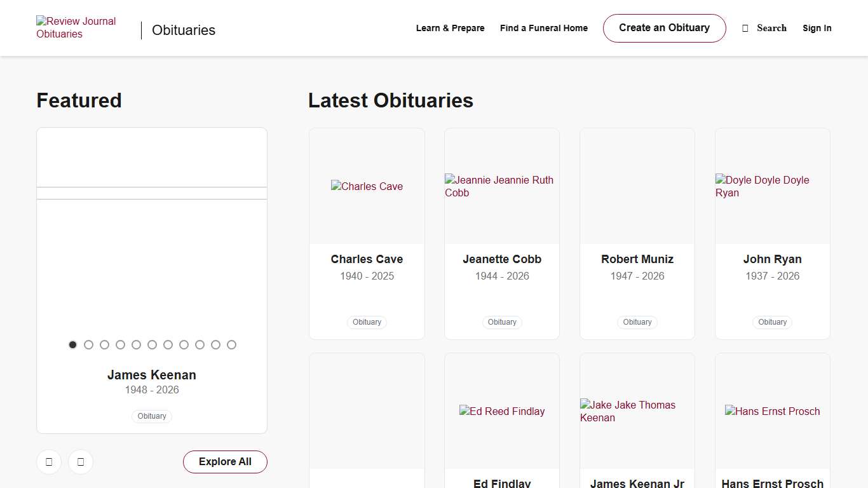Open Hans Ernst Prosch's photo
This screenshot has height=488, width=868.
pyautogui.click(x=773, y=411)
